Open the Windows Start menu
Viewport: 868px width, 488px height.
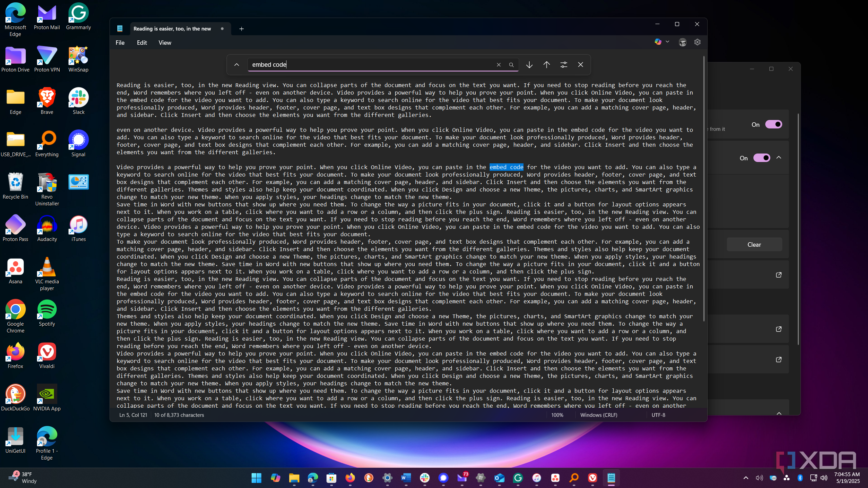257,478
